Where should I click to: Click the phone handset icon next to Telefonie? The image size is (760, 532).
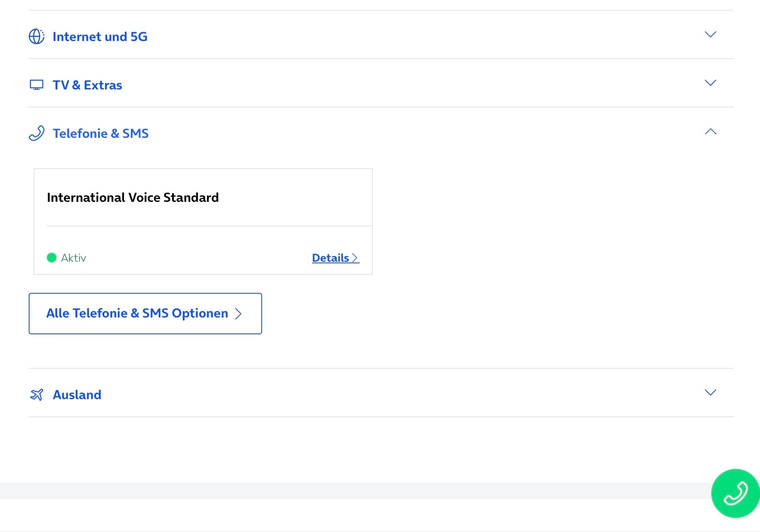point(37,133)
